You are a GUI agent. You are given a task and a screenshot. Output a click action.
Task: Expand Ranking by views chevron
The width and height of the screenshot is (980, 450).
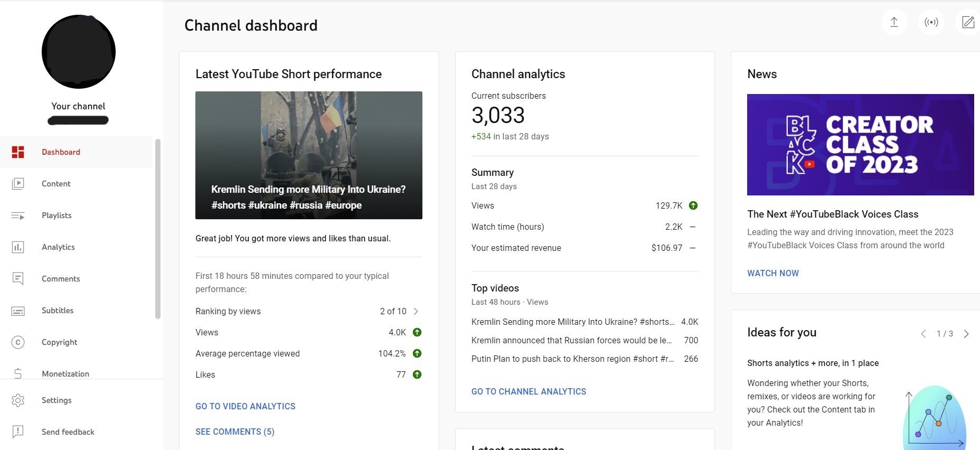[x=416, y=311]
